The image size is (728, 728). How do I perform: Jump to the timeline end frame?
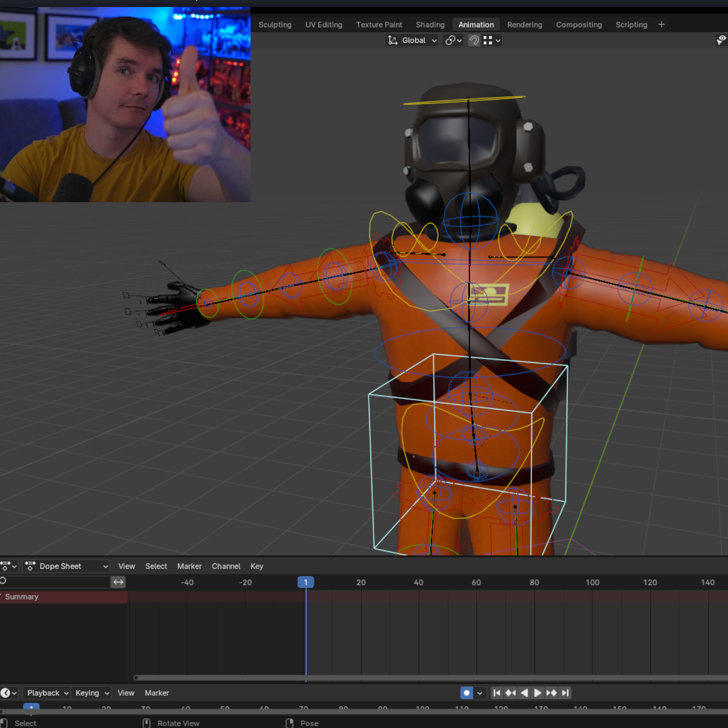pyautogui.click(x=565, y=693)
